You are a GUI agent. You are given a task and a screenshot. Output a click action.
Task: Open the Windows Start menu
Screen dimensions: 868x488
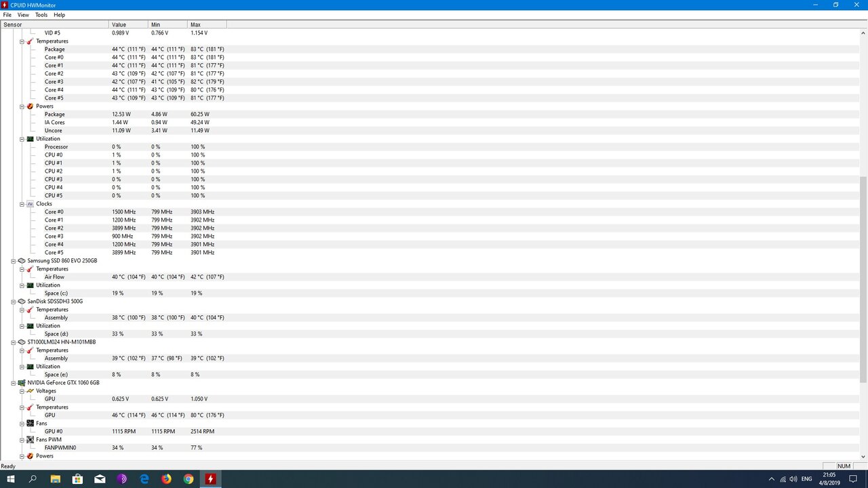[11, 479]
